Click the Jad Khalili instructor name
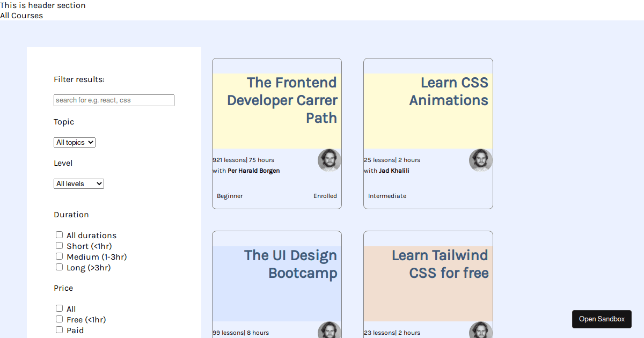 (x=394, y=171)
